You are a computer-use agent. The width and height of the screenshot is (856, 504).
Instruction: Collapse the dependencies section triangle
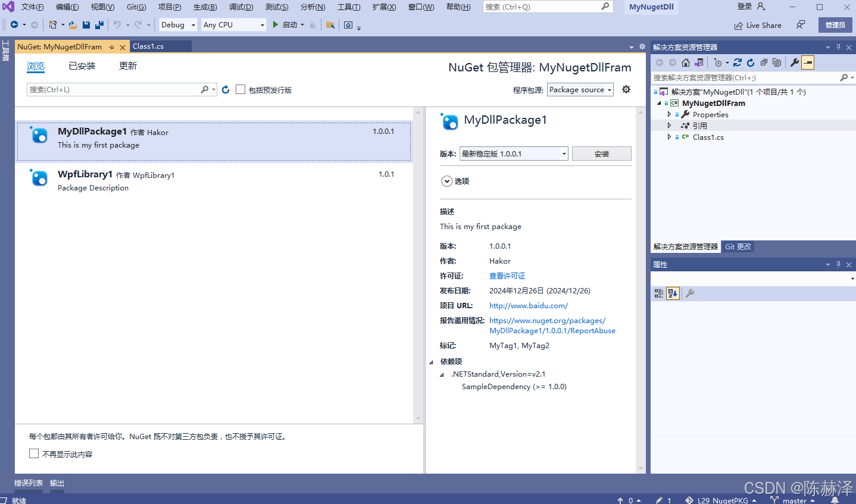431,362
